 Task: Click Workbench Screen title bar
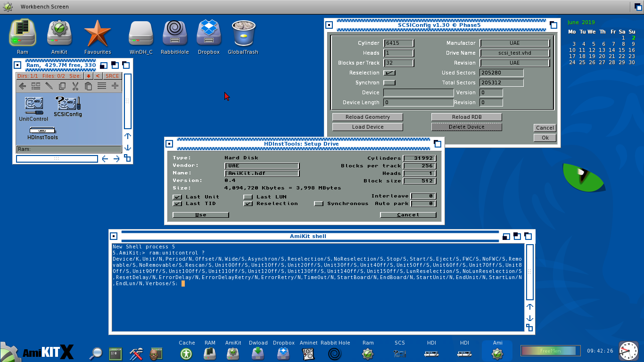44,7
